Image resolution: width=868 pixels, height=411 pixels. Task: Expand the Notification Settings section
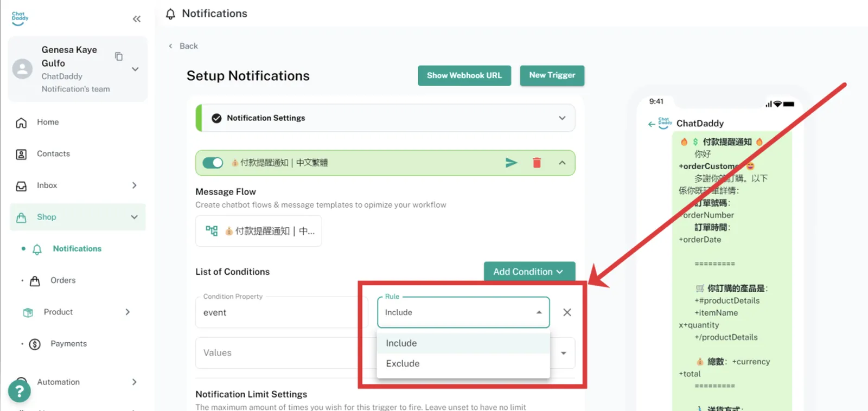pyautogui.click(x=562, y=118)
